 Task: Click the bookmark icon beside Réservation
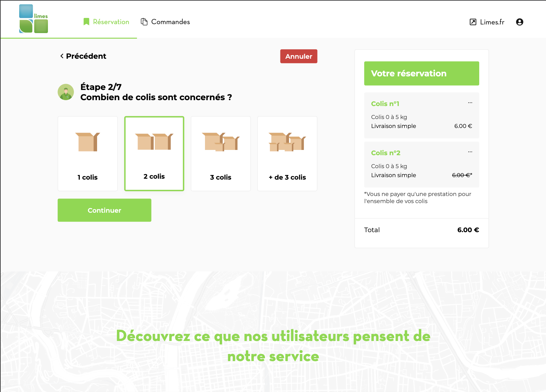86,21
